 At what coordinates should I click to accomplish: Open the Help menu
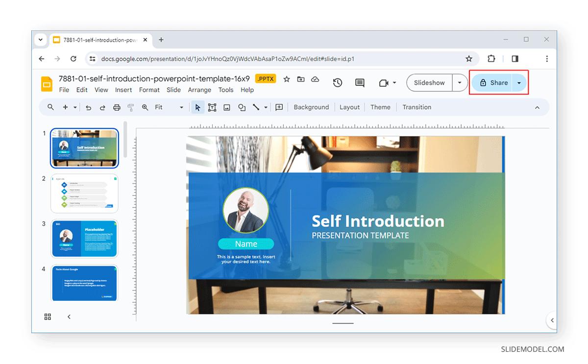[247, 90]
